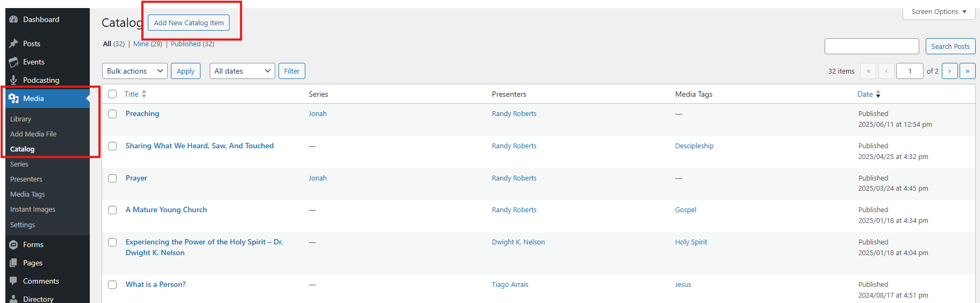Expand the All dates dropdown
This screenshot has height=303, width=980.
(242, 71)
